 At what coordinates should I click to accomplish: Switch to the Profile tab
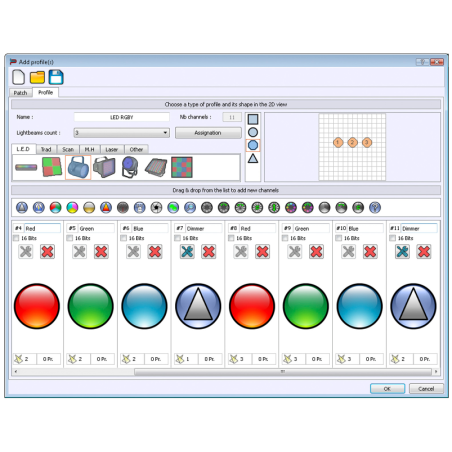coord(46,92)
